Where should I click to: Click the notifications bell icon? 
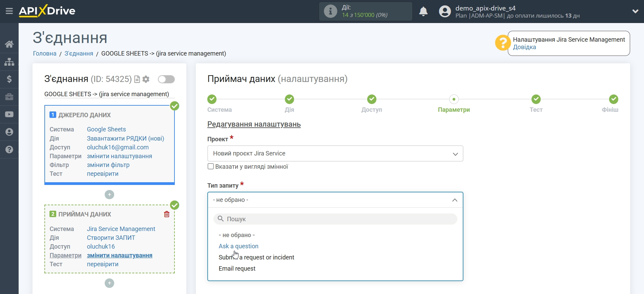pyautogui.click(x=423, y=12)
